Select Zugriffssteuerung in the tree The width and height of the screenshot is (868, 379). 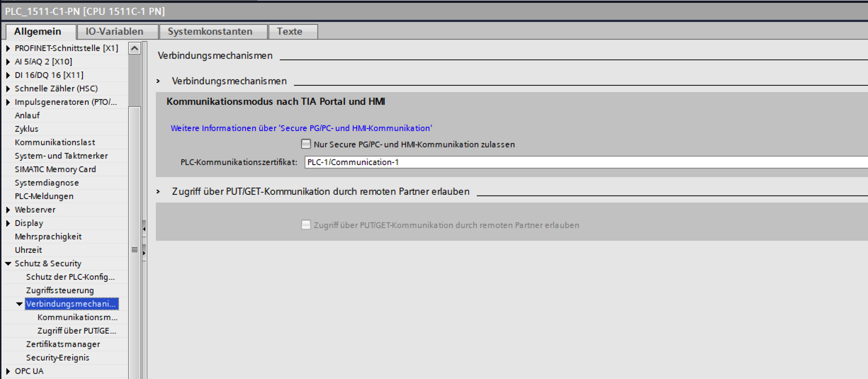tap(60, 290)
